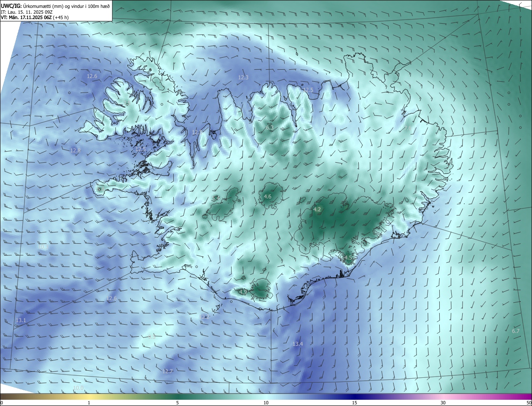This screenshot has width=532, height=406.
Task: Select the 12.5 value off the north coast
Action: click(308, 90)
